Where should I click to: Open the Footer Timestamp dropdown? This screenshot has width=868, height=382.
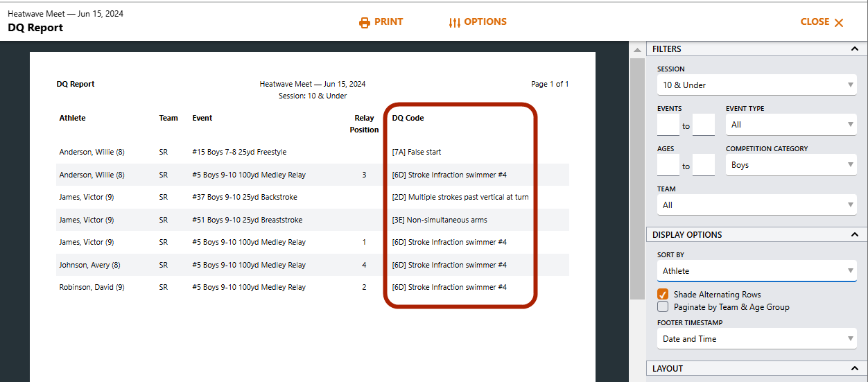[757, 339]
